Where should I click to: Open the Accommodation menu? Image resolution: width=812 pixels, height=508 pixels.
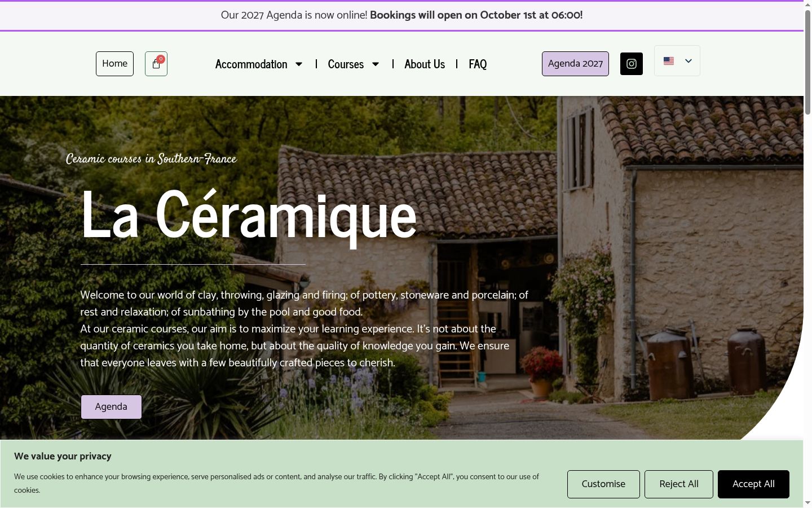251,64
